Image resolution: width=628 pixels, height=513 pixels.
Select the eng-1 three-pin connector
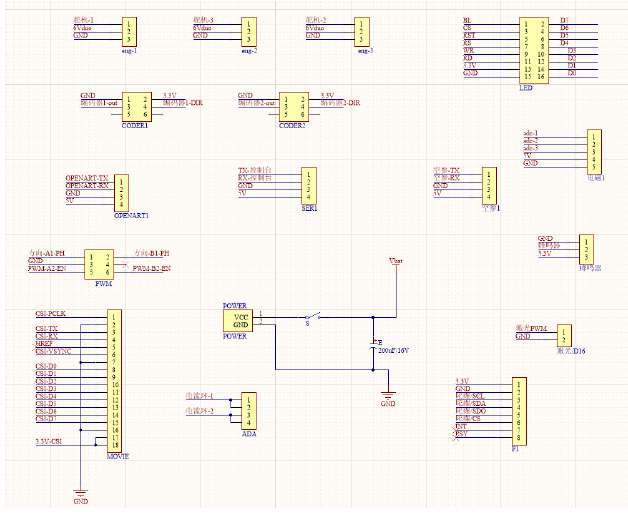coord(129,32)
